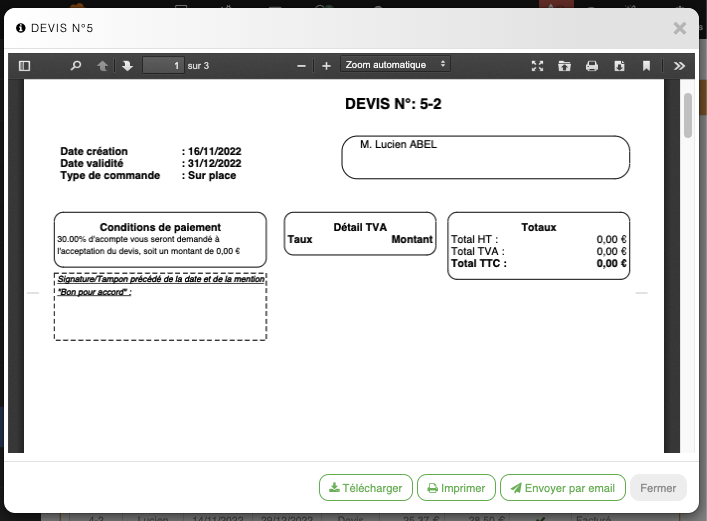Viewport: 707px width, 521px height.
Task: Toggle the PDF sidebar panel
Action: [25, 66]
